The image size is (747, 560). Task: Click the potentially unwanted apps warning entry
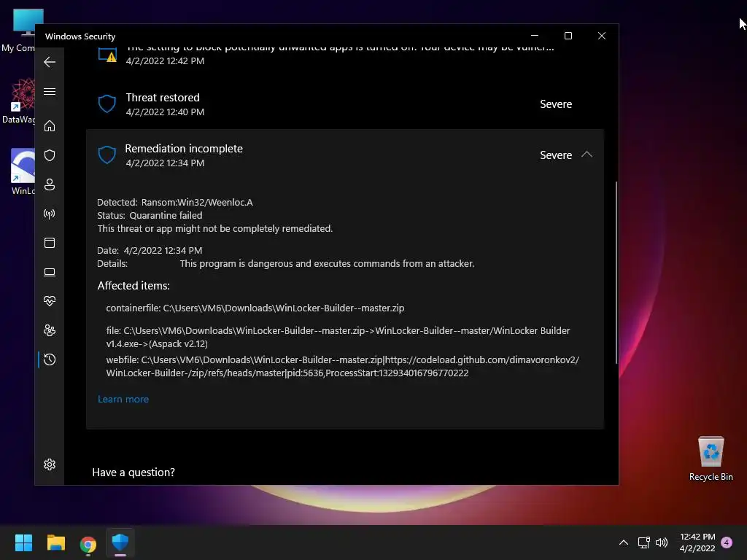(345, 54)
